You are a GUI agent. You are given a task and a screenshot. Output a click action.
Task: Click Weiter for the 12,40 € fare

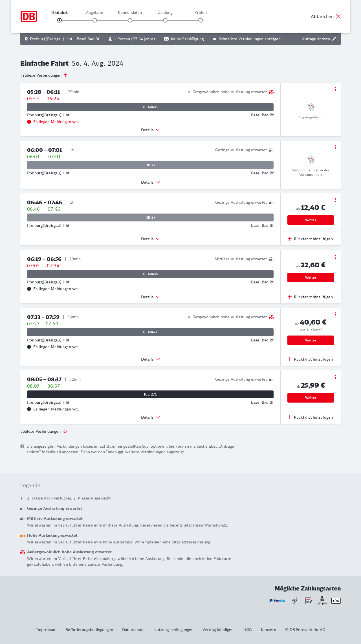point(311,220)
